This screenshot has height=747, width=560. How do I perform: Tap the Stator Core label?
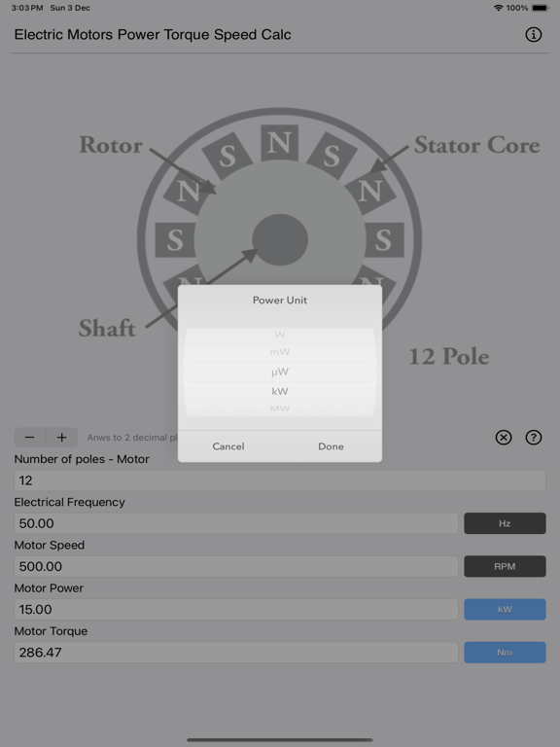coord(476,145)
